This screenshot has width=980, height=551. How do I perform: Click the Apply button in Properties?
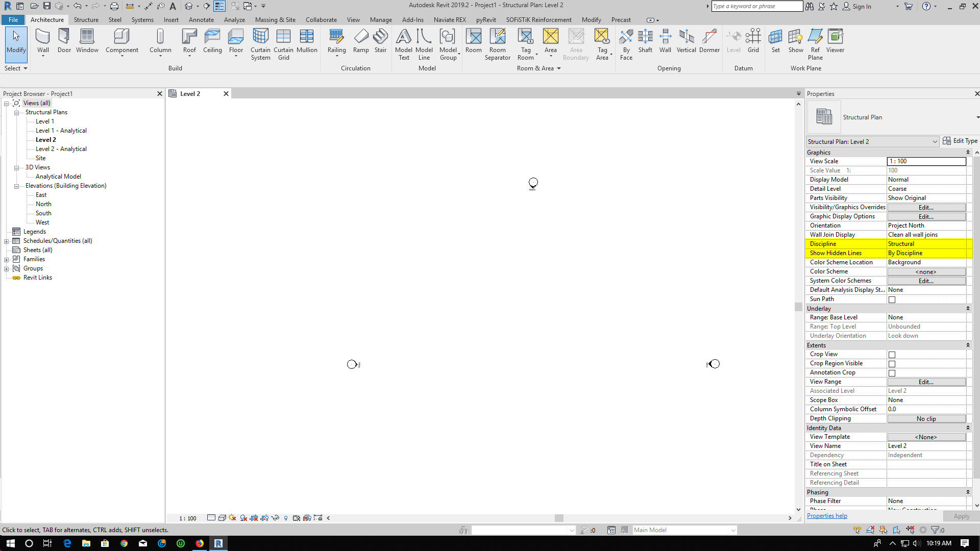click(961, 516)
